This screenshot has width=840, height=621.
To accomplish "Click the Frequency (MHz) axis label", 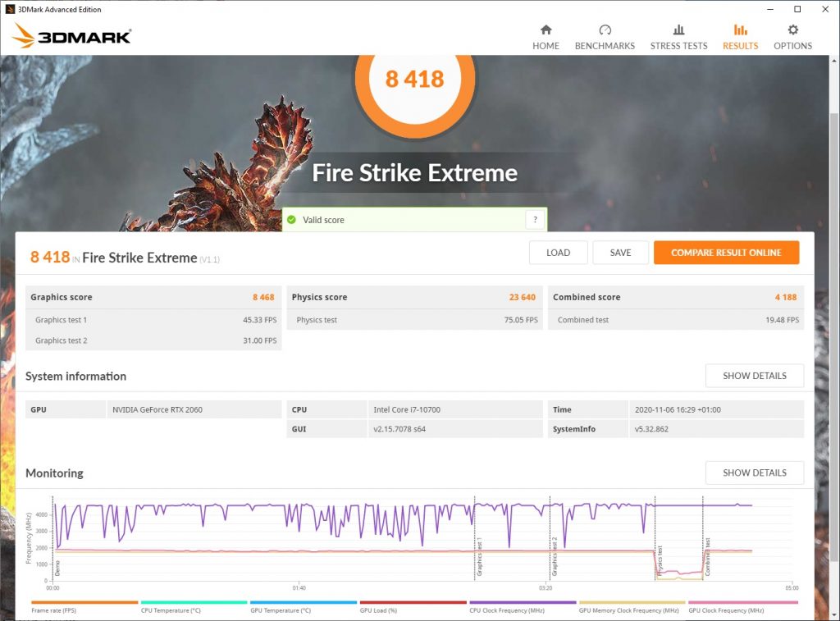I will tap(29, 537).
